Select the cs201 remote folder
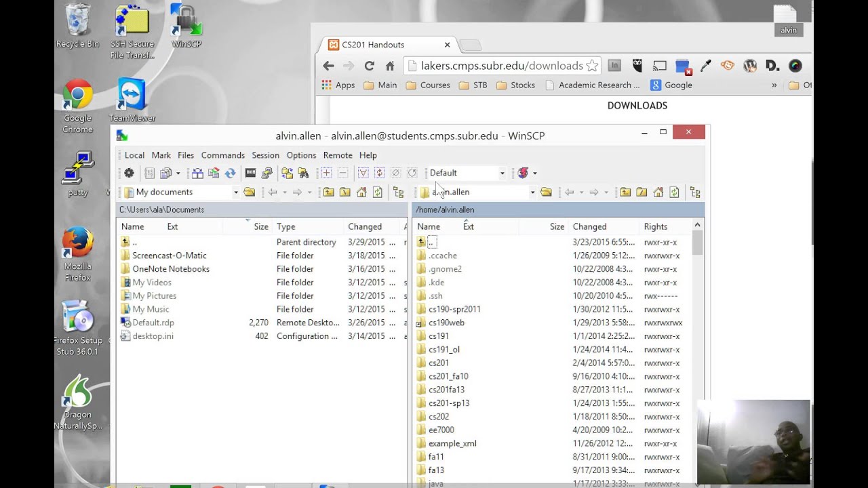The height and width of the screenshot is (488, 868). [x=439, y=363]
